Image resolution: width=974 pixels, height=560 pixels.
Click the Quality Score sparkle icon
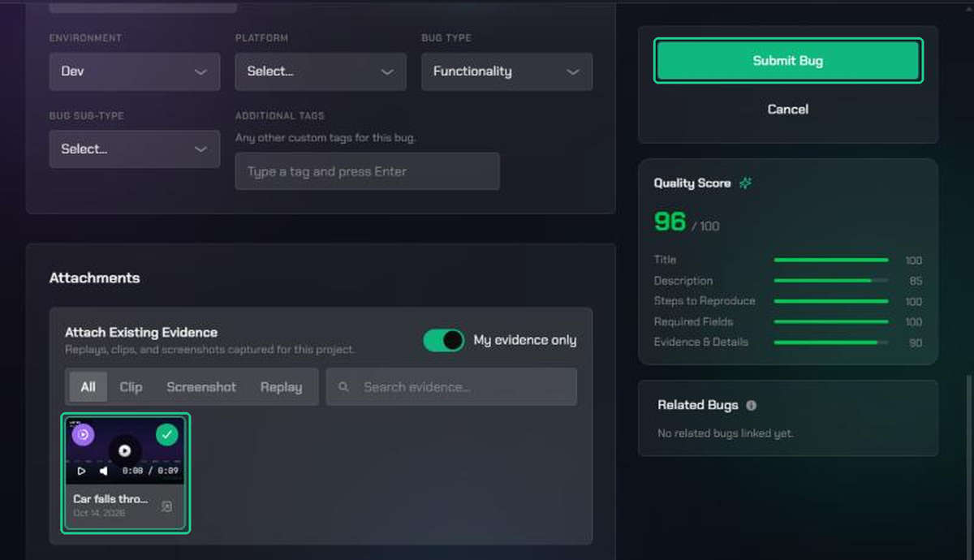tap(745, 183)
